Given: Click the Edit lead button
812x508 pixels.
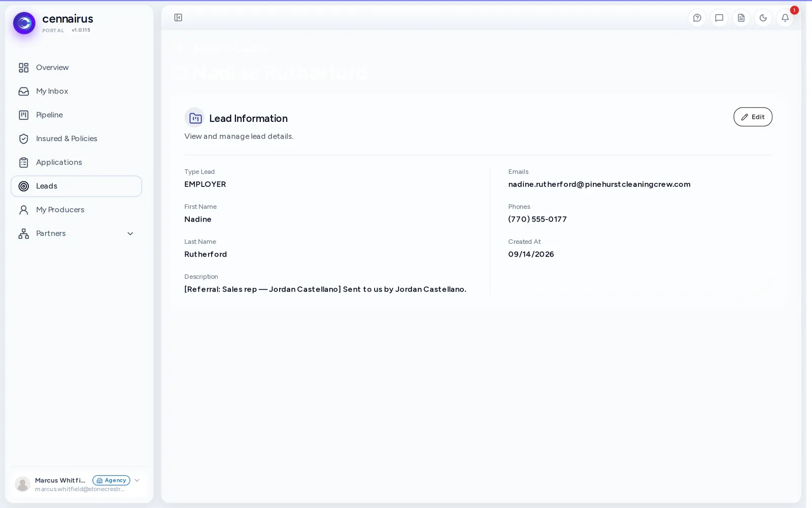Looking at the screenshot, I should [753, 117].
